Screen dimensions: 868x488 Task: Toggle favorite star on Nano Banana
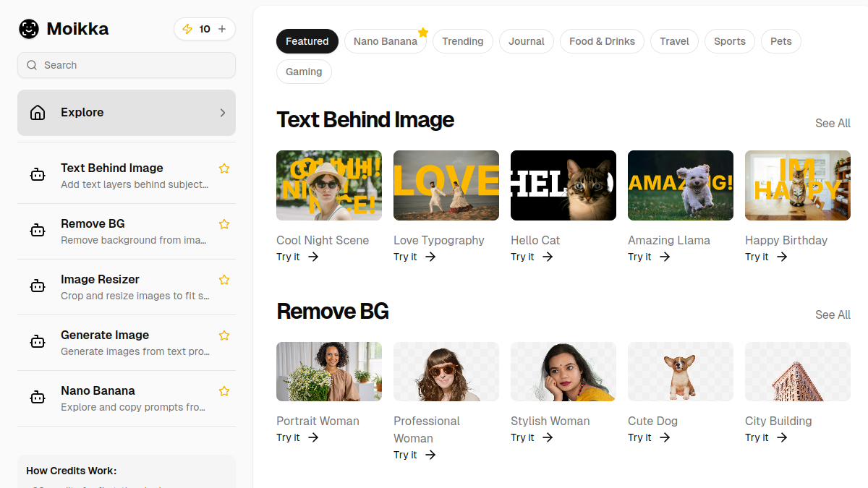224,391
